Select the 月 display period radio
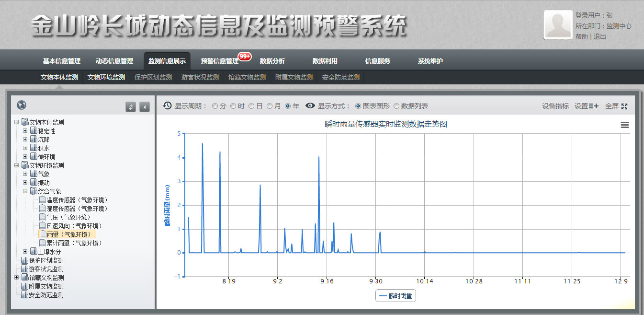644x315 pixels. pos(270,106)
